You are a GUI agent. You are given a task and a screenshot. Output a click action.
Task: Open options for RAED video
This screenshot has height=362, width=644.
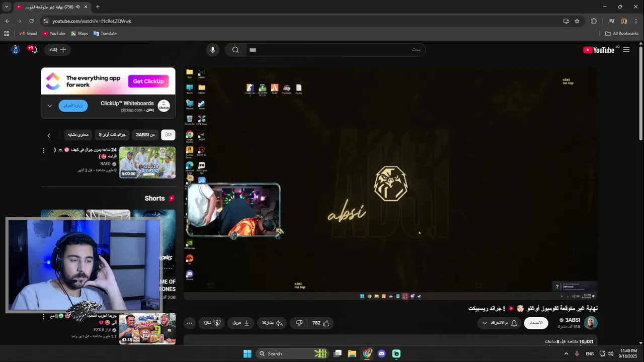point(43,150)
